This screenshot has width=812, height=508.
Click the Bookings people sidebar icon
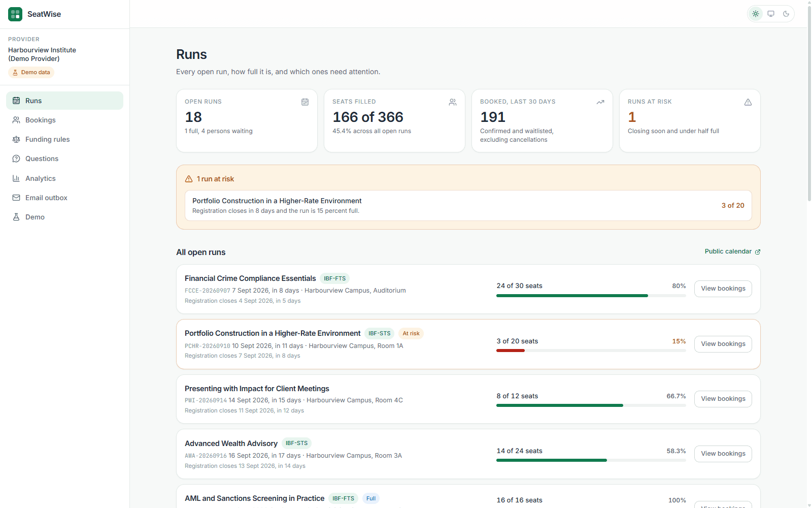16,120
